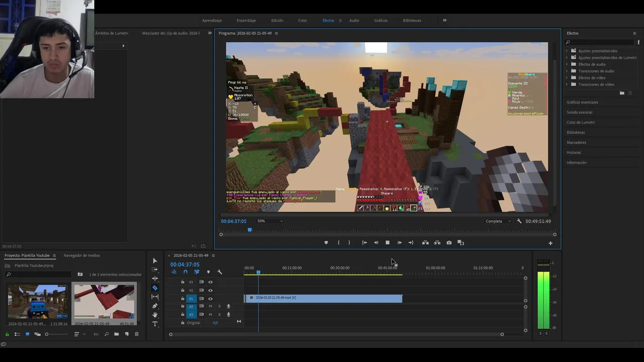Open Gráficos esenciales panel
The image size is (644, 362).
point(583,103)
